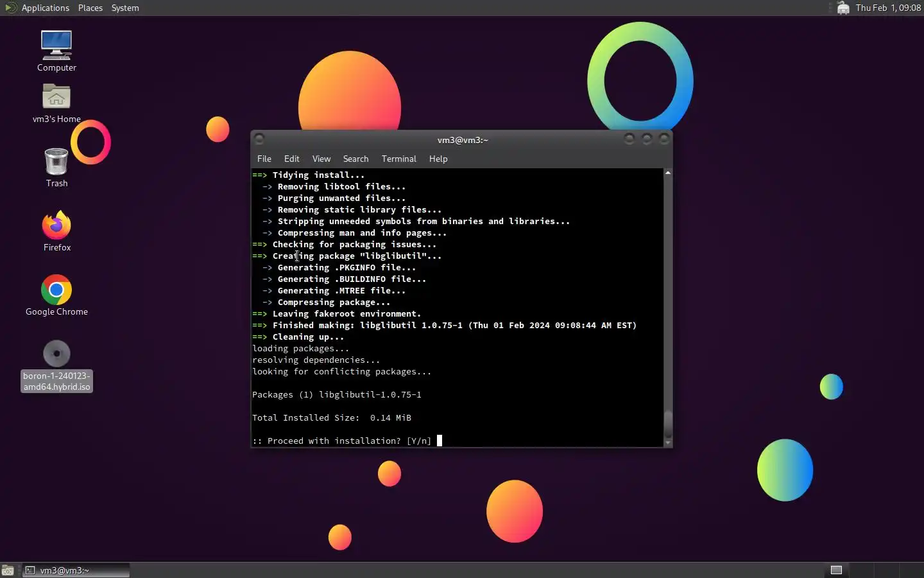Click the clock showing Thu Feb 1, 09:08
924x578 pixels.
pos(888,8)
